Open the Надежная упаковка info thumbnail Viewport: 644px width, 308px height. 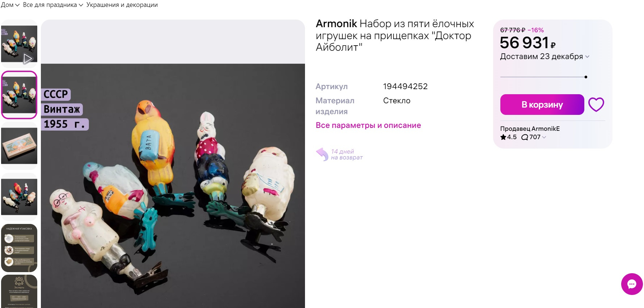(x=19, y=248)
